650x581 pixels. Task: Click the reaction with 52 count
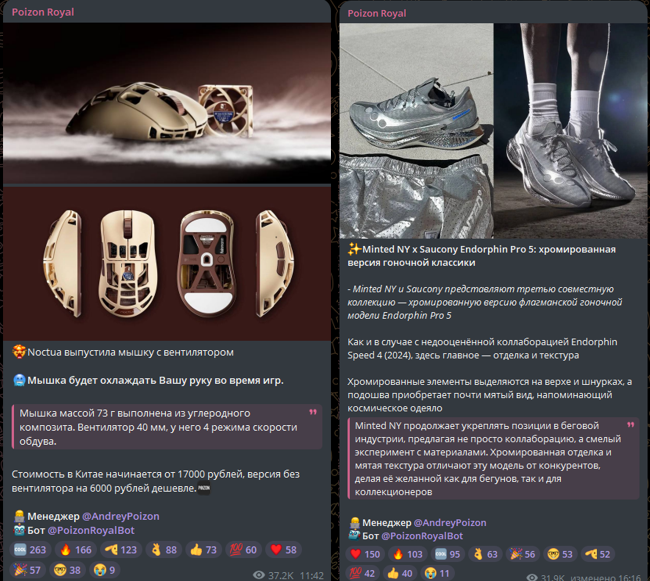point(597,554)
